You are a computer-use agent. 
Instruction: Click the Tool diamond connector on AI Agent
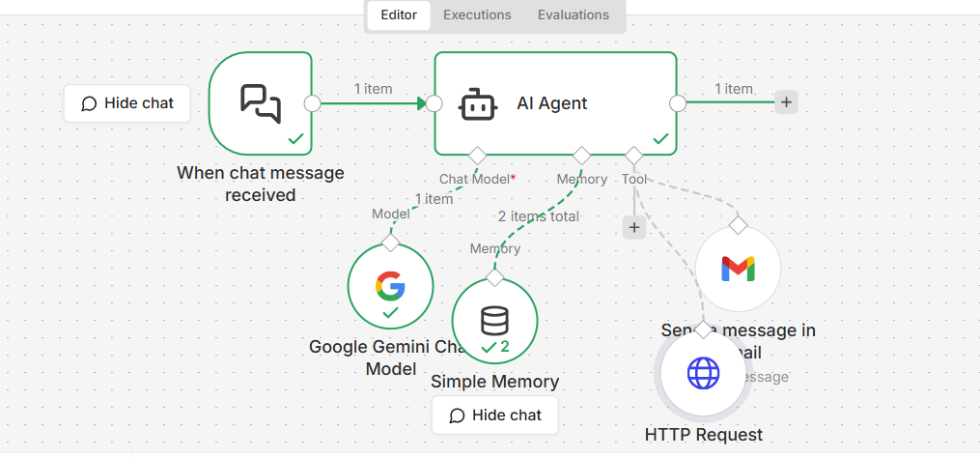pyautogui.click(x=633, y=156)
